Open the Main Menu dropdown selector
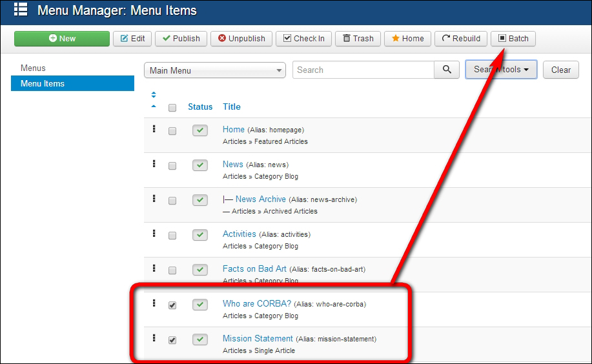Screen dimensions: 592x364 point(215,70)
